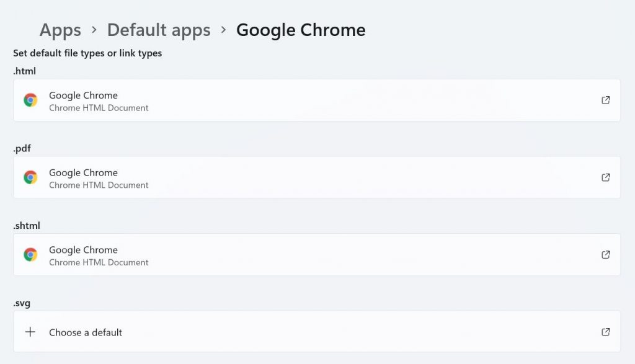Go back to the Apps breadcrumb
Viewport: 635px width, 364px height.
[x=60, y=30]
